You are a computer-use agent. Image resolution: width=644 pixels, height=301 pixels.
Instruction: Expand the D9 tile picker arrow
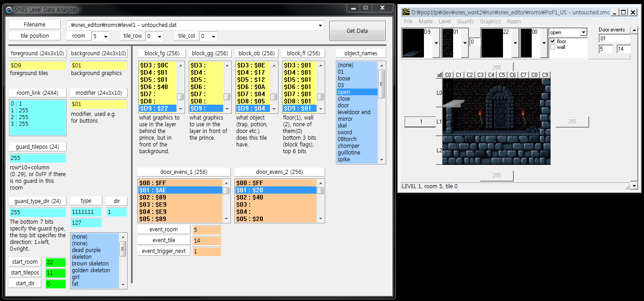pos(436,43)
